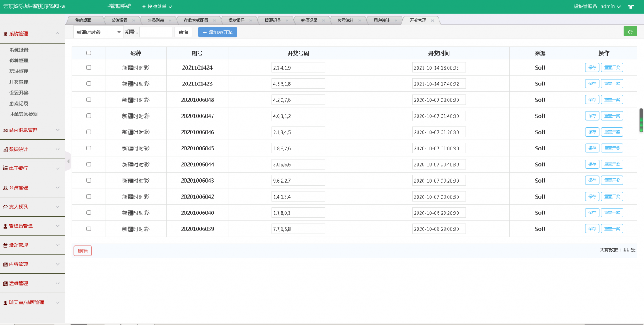
Task: Click the gear icon beside 系统管理
Action: point(5,34)
